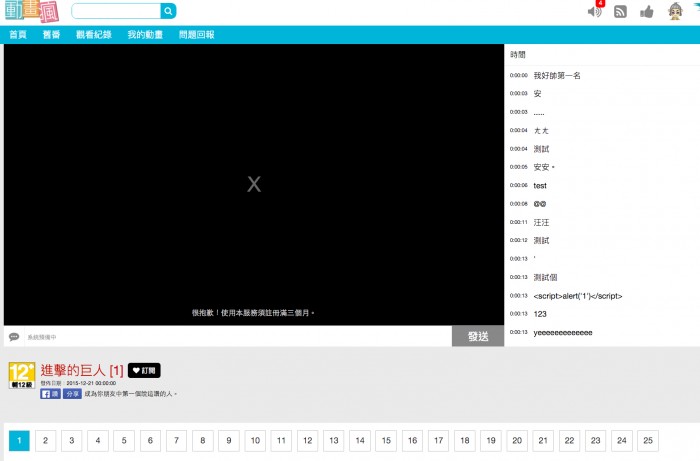
Task: Select episode 7 button
Action: pyautogui.click(x=176, y=441)
